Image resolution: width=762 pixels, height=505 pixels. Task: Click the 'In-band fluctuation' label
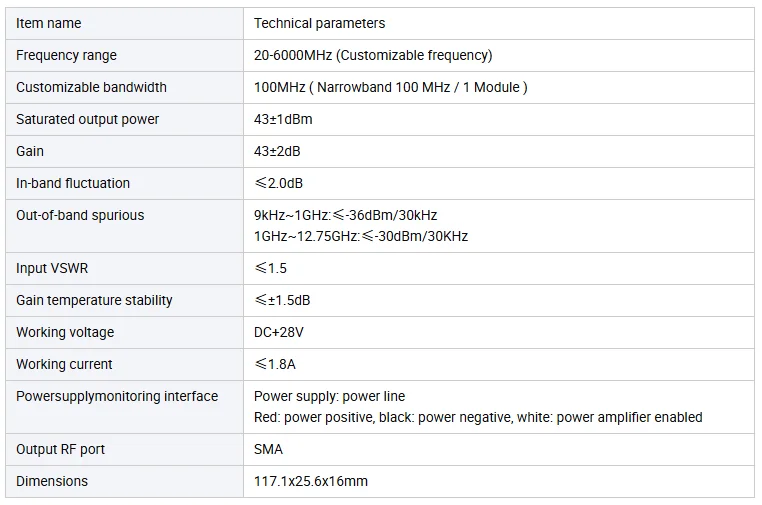pos(73,183)
